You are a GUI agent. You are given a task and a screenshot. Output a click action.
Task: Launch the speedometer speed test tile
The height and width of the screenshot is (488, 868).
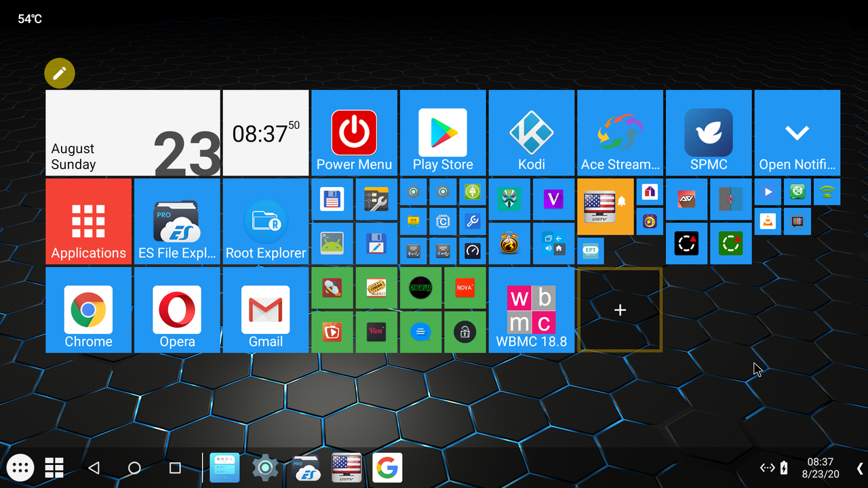473,251
